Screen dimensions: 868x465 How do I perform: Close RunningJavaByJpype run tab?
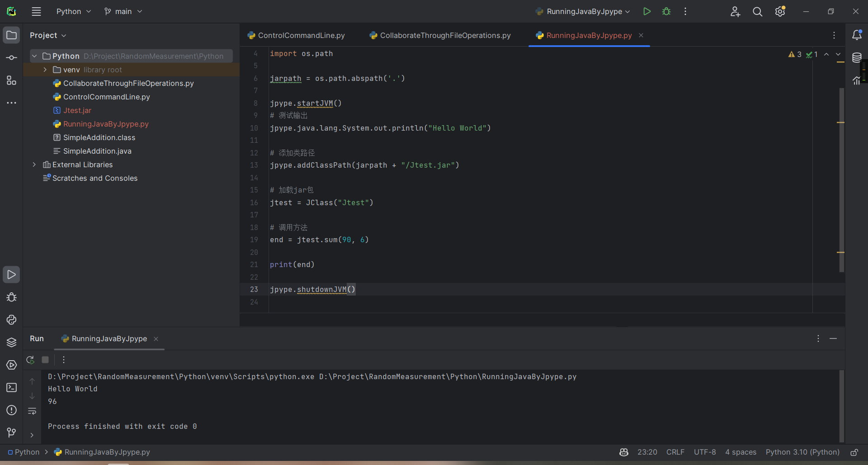coord(156,339)
